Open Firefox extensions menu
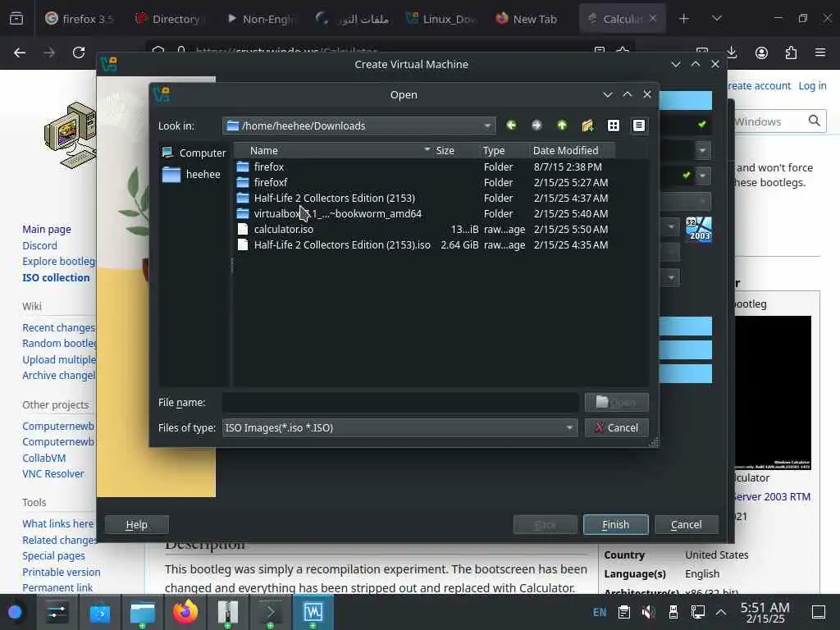The width and height of the screenshot is (840, 630). click(791, 52)
